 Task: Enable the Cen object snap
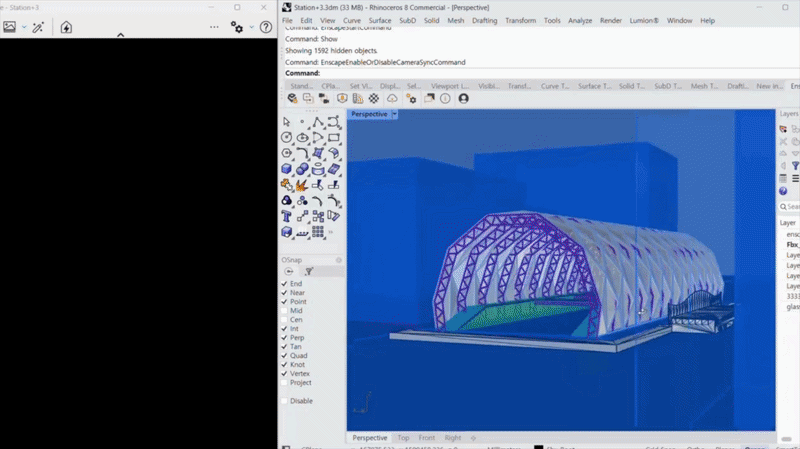click(284, 320)
